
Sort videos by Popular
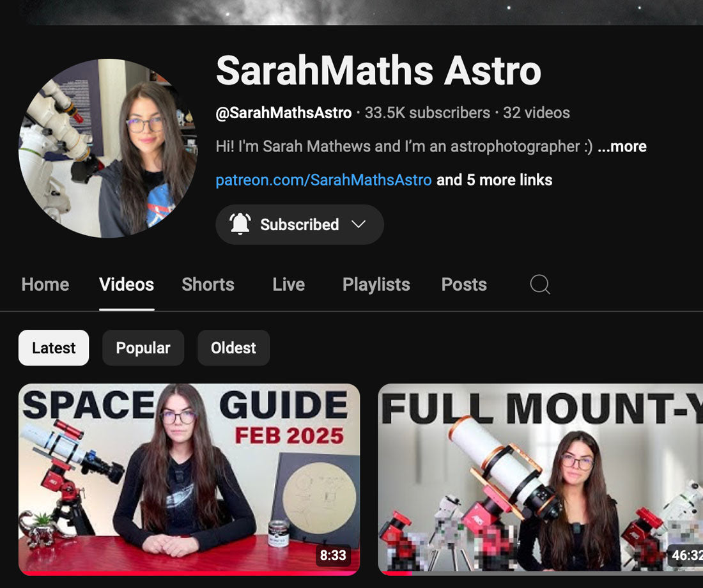click(143, 348)
